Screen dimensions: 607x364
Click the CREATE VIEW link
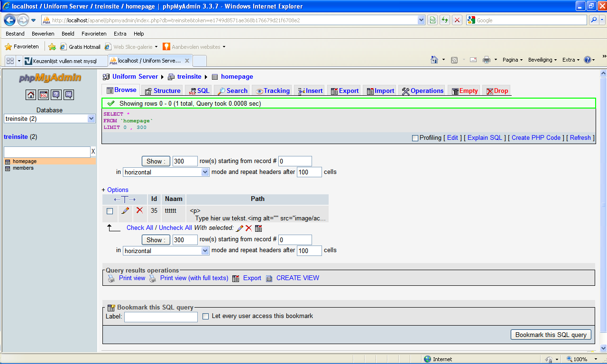click(x=297, y=278)
